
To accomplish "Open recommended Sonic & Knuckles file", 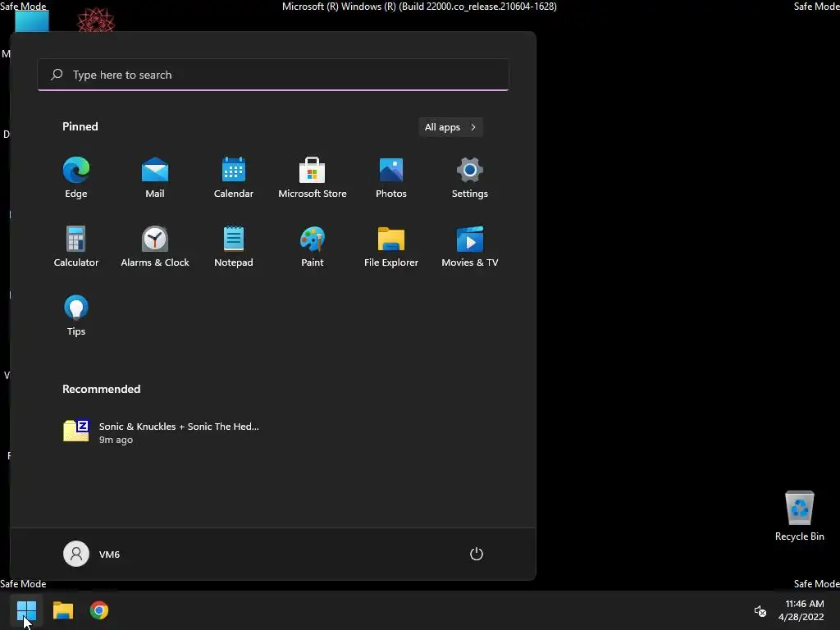I will (x=162, y=431).
